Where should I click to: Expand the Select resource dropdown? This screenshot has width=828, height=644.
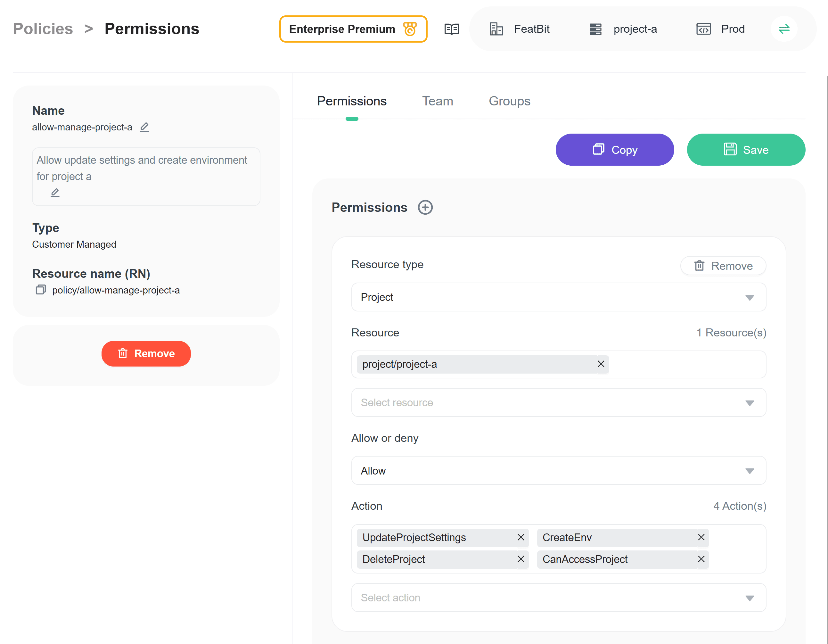click(558, 402)
